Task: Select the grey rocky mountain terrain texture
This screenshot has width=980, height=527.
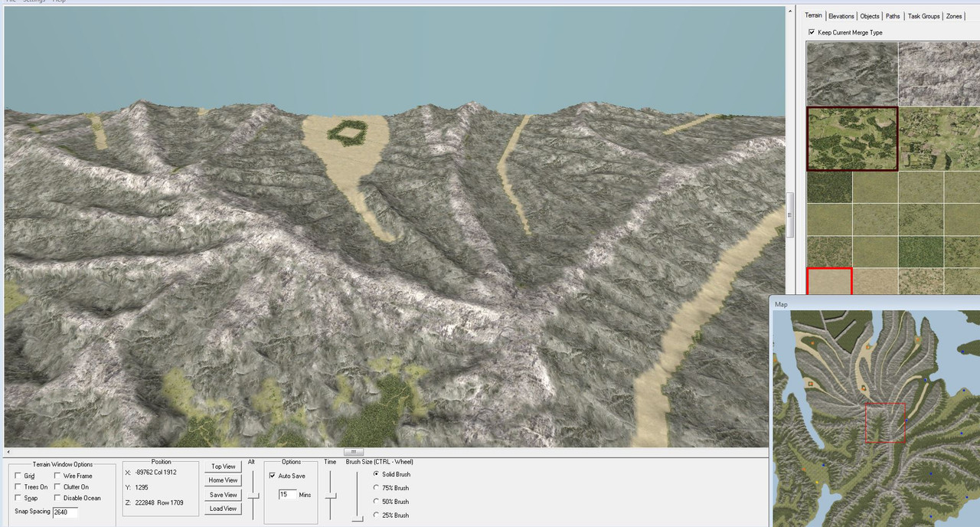Action: click(x=852, y=74)
